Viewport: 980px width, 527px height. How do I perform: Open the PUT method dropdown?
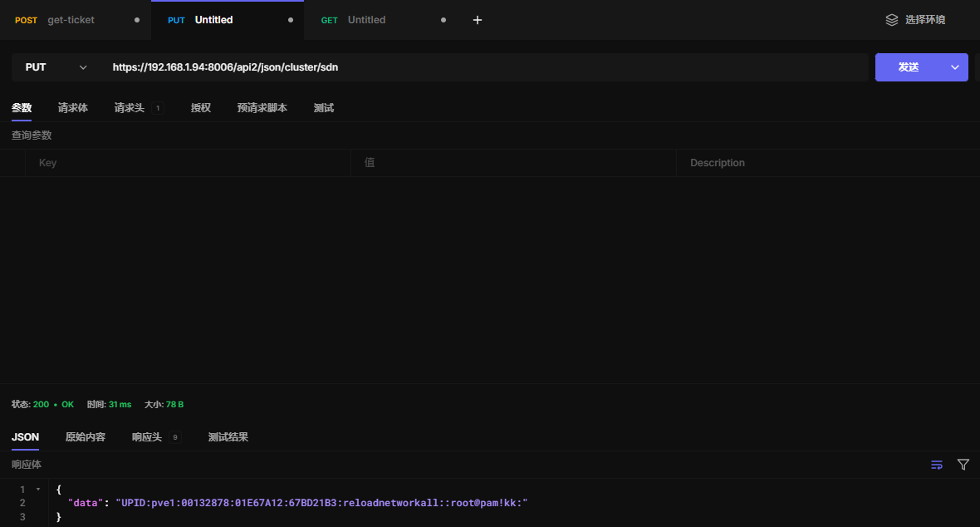(x=56, y=67)
